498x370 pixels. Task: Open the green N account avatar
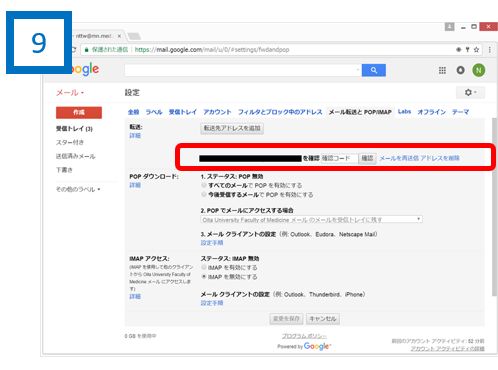[x=479, y=70]
